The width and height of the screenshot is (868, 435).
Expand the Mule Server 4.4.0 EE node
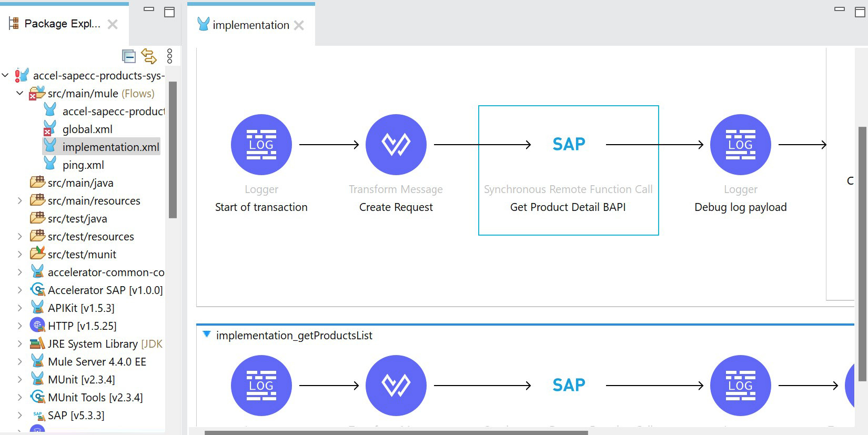tap(20, 361)
